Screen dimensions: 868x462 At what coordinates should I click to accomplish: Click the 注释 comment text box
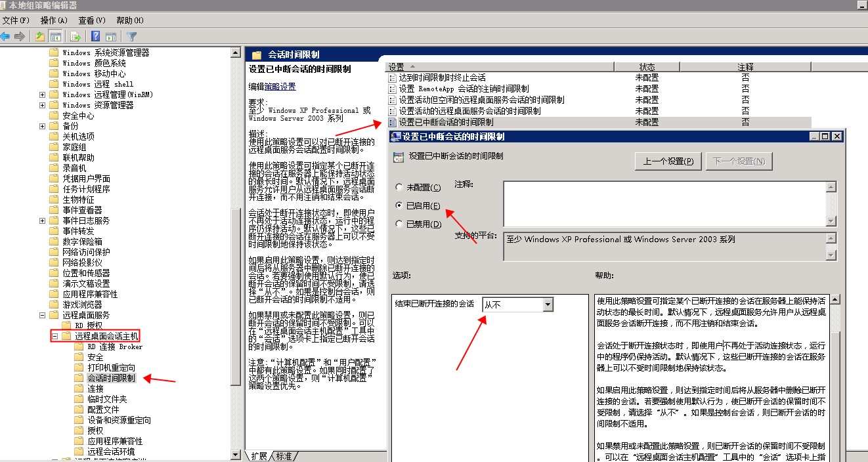pos(663,203)
